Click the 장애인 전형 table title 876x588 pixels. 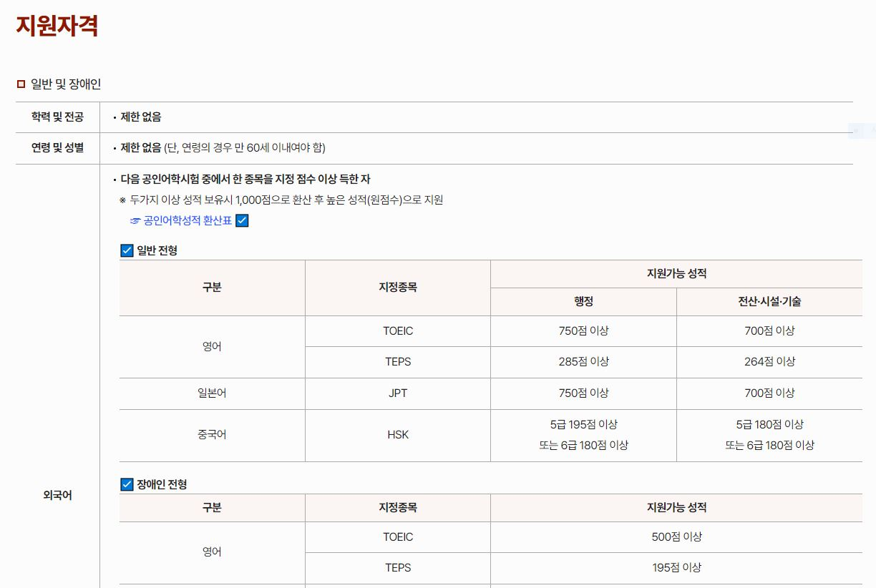[x=162, y=484]
